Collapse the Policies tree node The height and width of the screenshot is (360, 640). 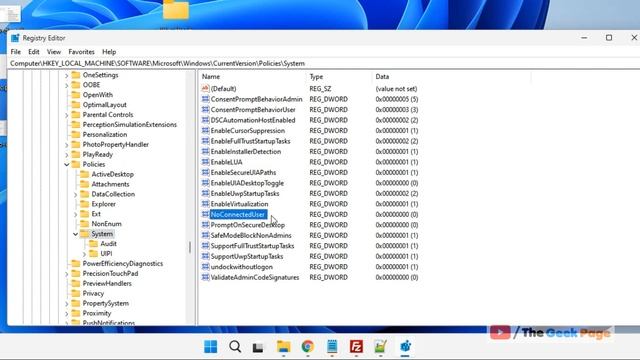[x=67, y=164]
